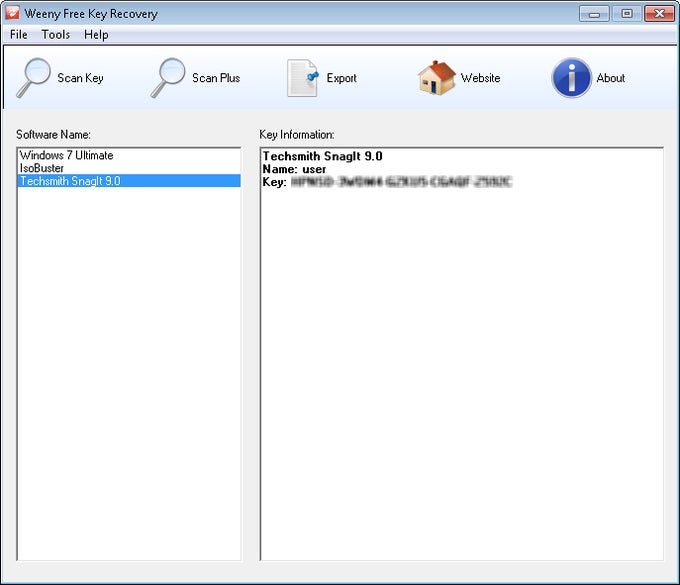Click the bold Techsmith SnagIt 9.0 heading
The width and height of the screenshot is (680, 585).
click(x=323, y=156)
